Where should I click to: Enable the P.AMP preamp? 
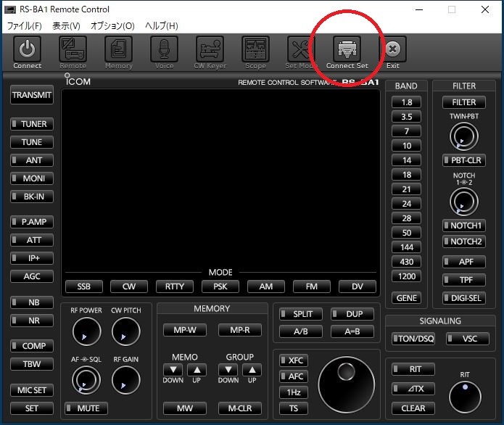click(x=32, y=222)
